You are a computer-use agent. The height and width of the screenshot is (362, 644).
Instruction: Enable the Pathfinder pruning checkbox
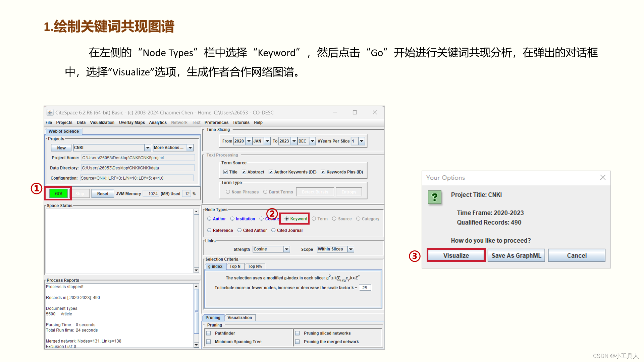(209, 333)
